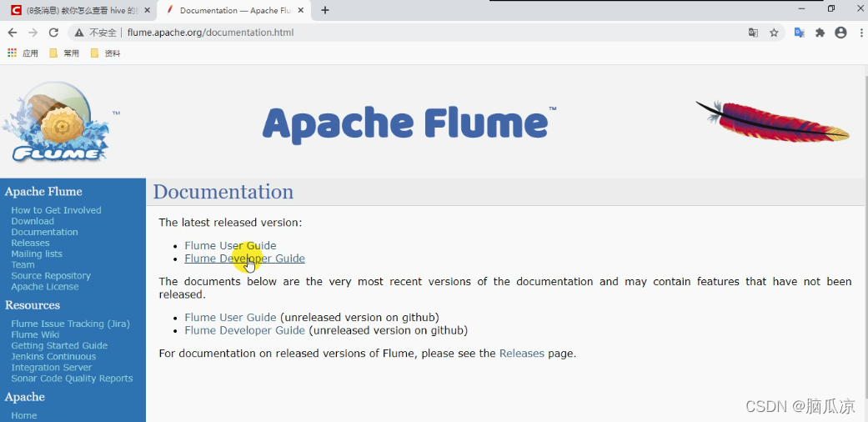868x422 pixels.
Task: Open the 资料 bookmarks folder
Action: [105, 53]
